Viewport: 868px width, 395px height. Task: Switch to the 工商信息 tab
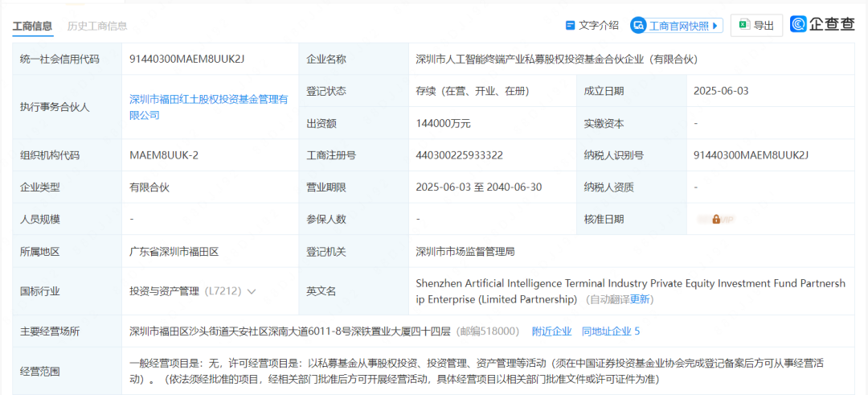pos(32,26)
